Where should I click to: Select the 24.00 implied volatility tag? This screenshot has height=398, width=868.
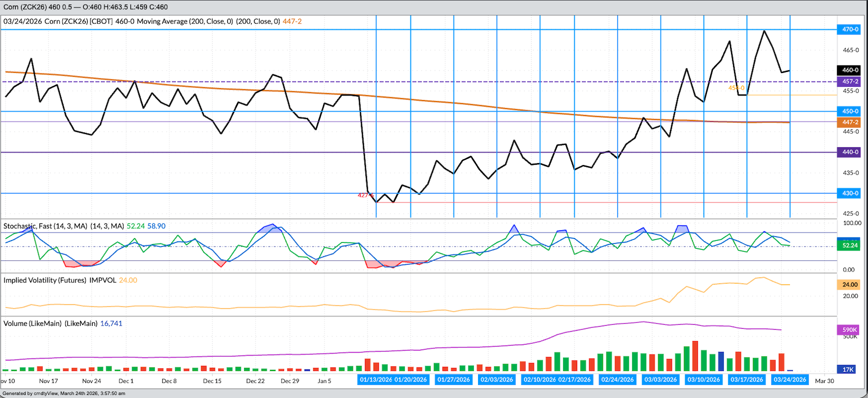[x=849, y=284]
